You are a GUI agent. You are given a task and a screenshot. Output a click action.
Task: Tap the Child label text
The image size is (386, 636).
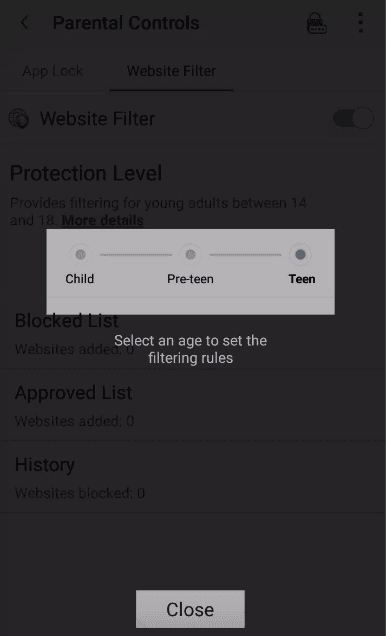(x=80, y=279)
